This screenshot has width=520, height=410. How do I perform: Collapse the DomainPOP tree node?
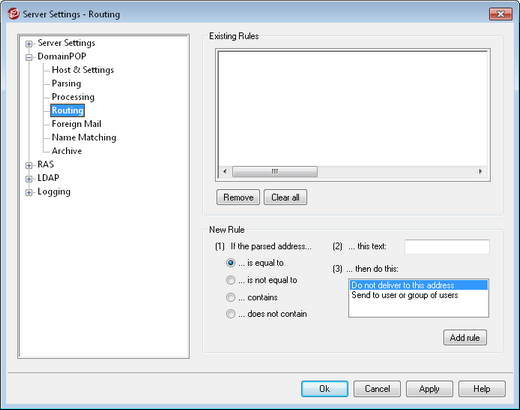pos(29,57)
